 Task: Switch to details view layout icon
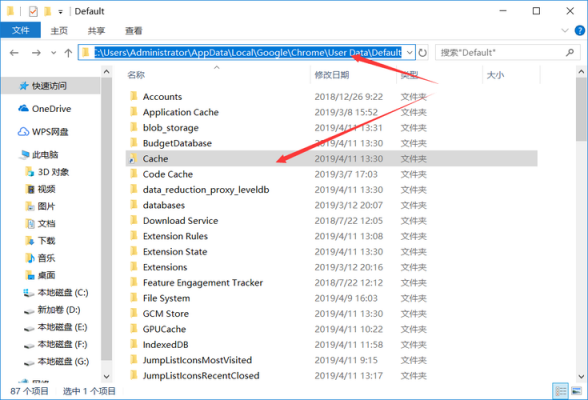pos(561,391)
